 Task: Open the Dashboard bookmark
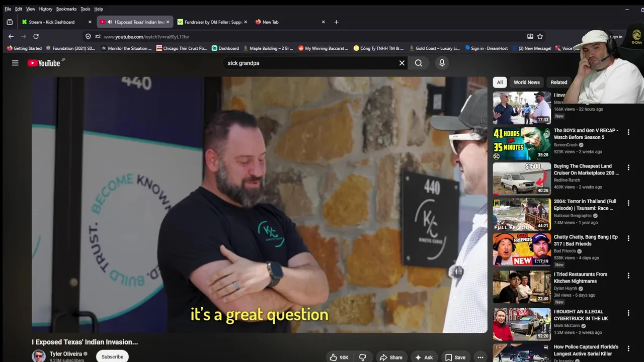pos(225,48)
